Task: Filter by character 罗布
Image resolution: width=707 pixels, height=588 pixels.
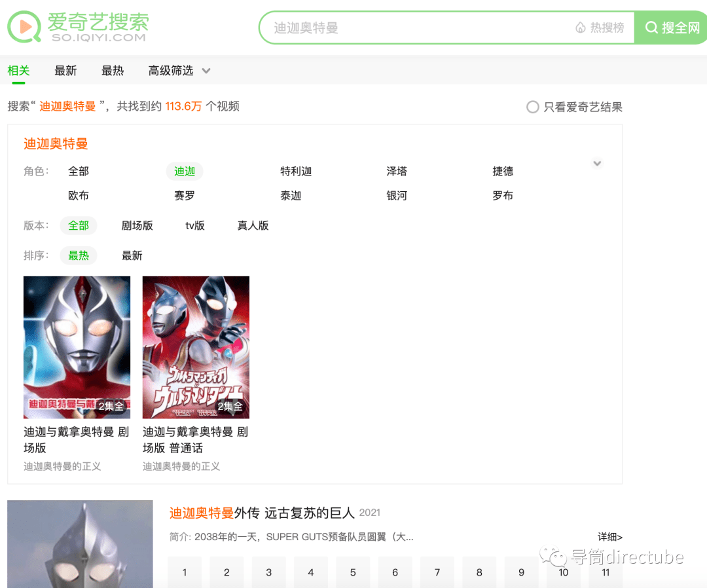Action: [x=503, y=196]
